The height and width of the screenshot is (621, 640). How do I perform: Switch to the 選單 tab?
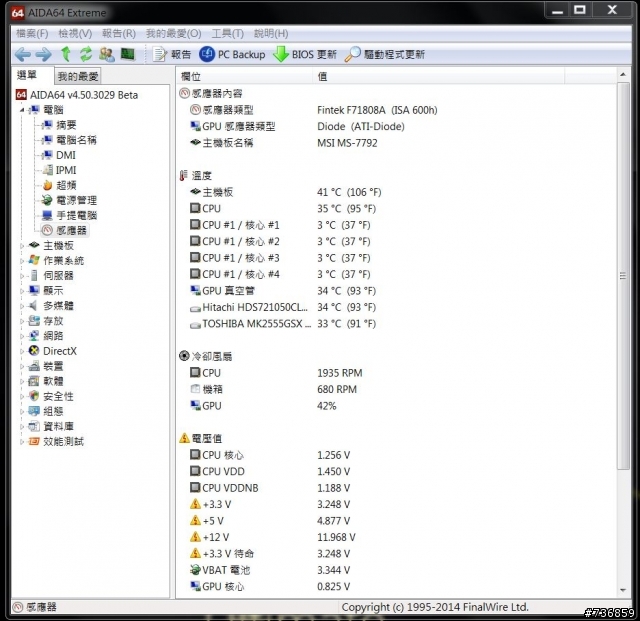pos(27,75)
